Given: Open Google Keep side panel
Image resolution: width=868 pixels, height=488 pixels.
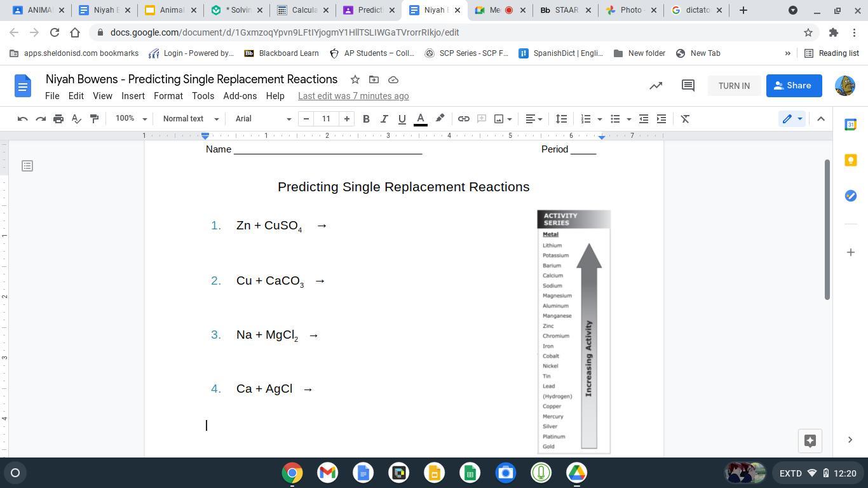Looking at the screenshot, I should tap(850, 160).
